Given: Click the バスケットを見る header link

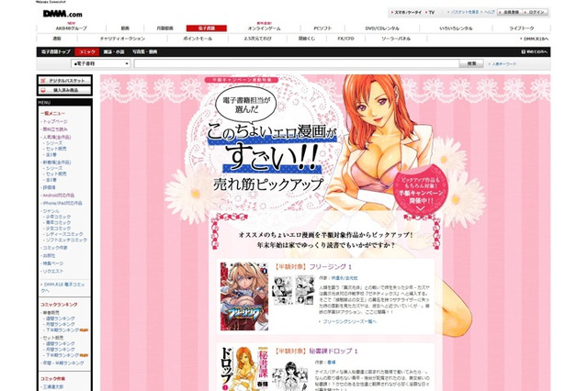Looking at the screenshot, I should click(x=463, y=12).
